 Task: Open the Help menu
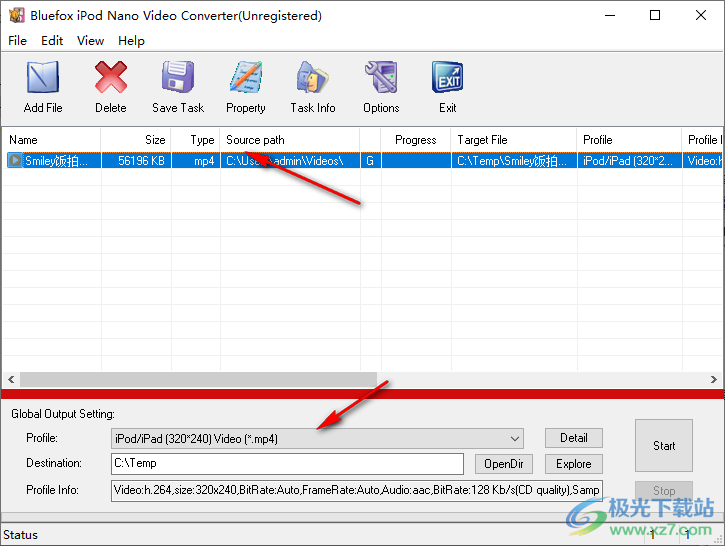click(131, 41)
